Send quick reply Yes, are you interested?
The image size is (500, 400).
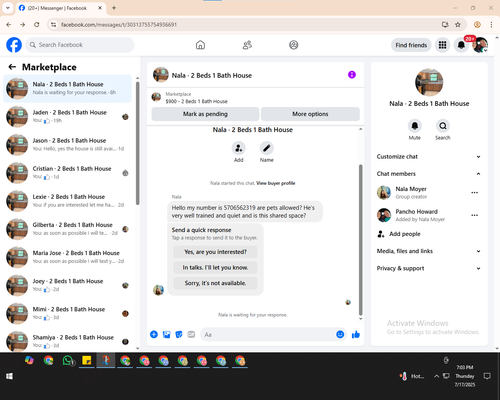tap(215, 252)
